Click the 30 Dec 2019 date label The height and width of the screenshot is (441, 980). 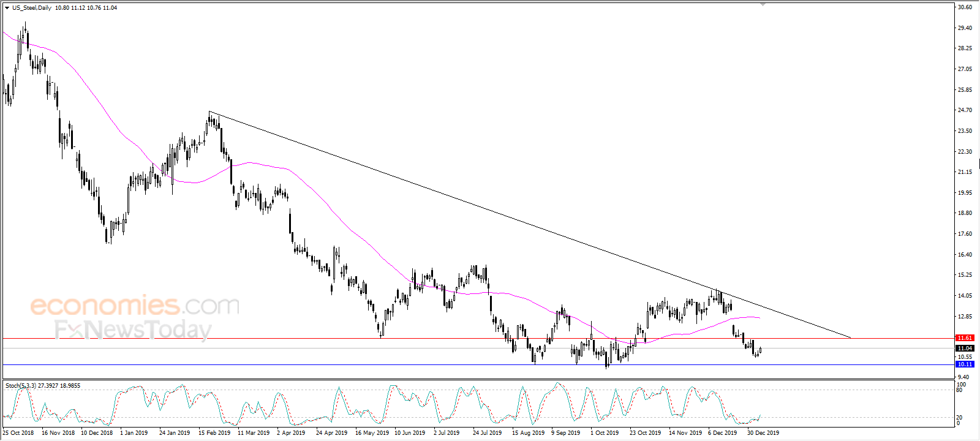763,433
